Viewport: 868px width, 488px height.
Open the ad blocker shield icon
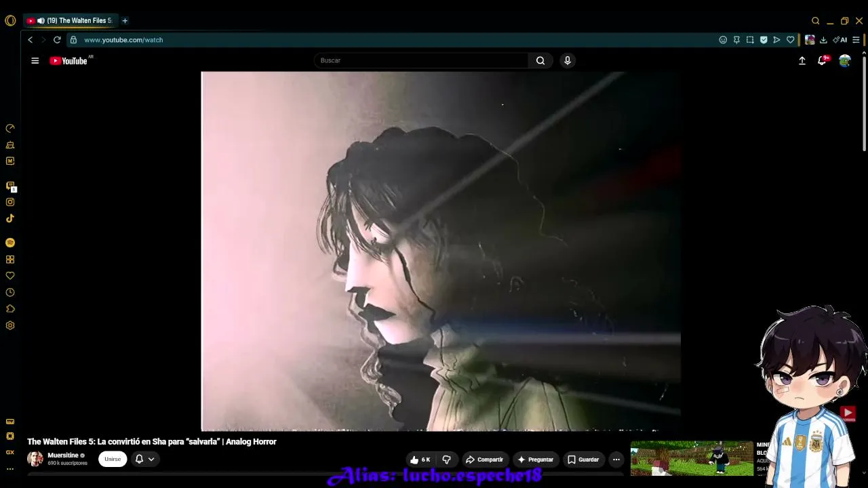pos(764,40)
